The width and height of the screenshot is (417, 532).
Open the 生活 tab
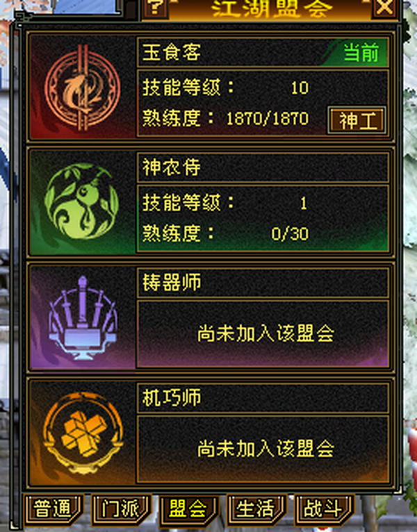click(255, 508)
